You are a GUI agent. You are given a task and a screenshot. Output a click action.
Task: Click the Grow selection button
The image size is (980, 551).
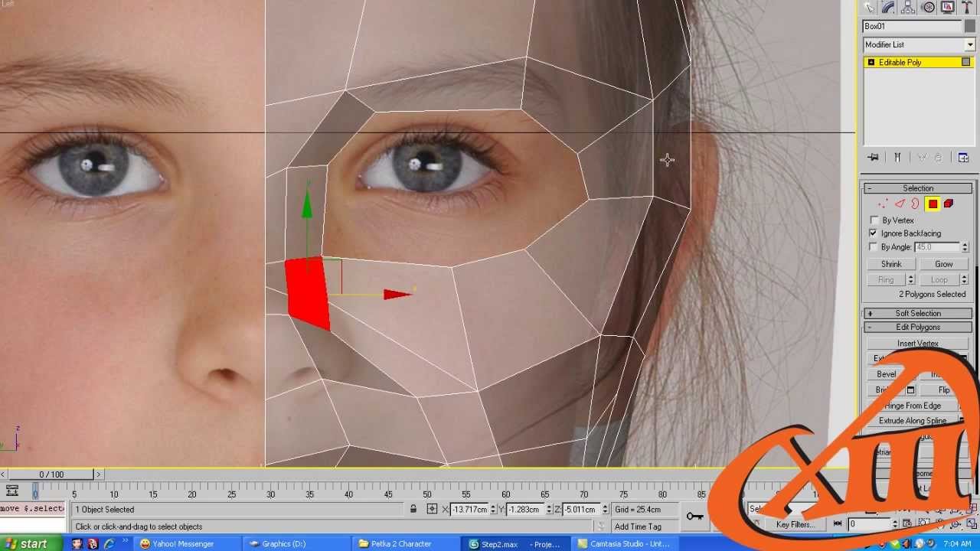[x=944, y=264]
